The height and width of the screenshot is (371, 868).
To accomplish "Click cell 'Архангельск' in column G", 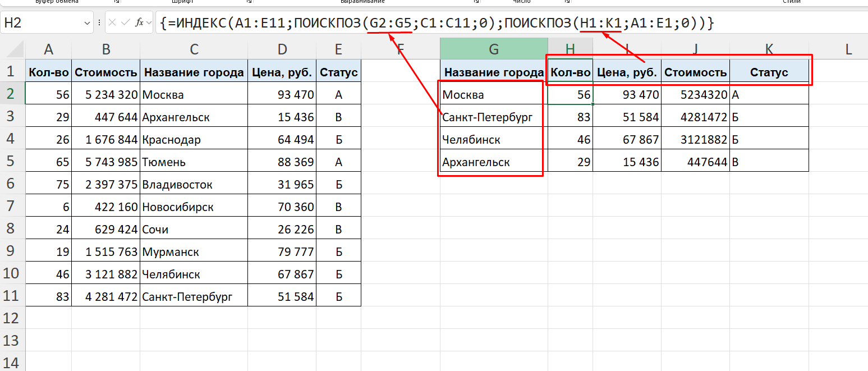I will pos(494,162).
